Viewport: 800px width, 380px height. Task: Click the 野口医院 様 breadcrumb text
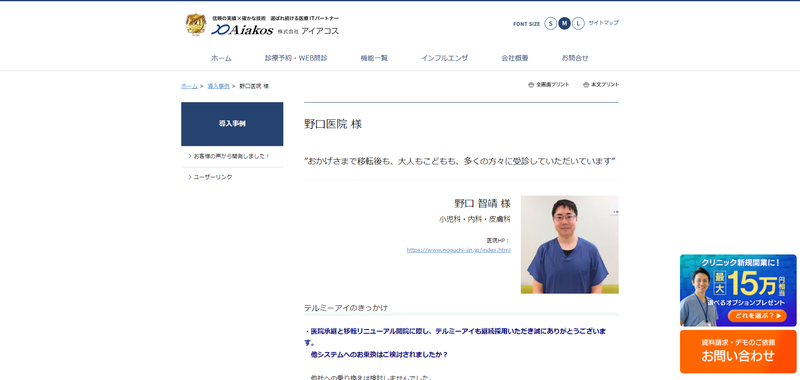(254, 86)
